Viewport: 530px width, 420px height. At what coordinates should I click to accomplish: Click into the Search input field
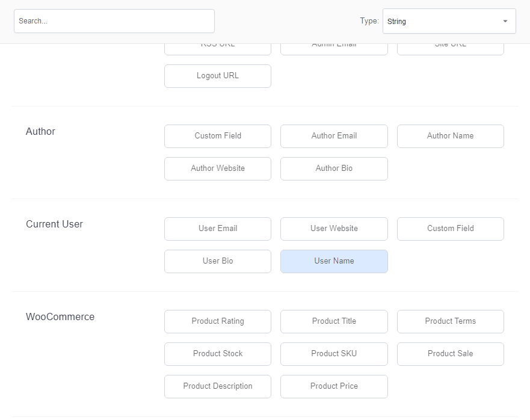click(114, 21)
